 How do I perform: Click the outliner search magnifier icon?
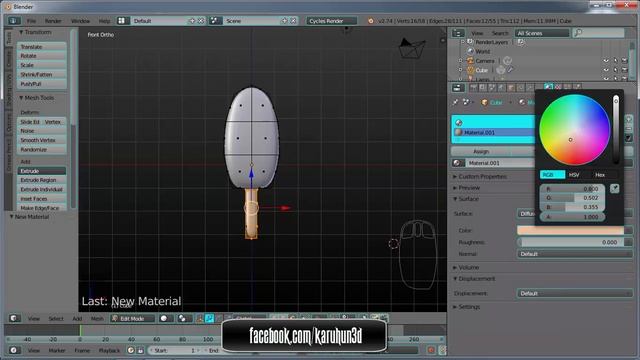coord(578,33)
